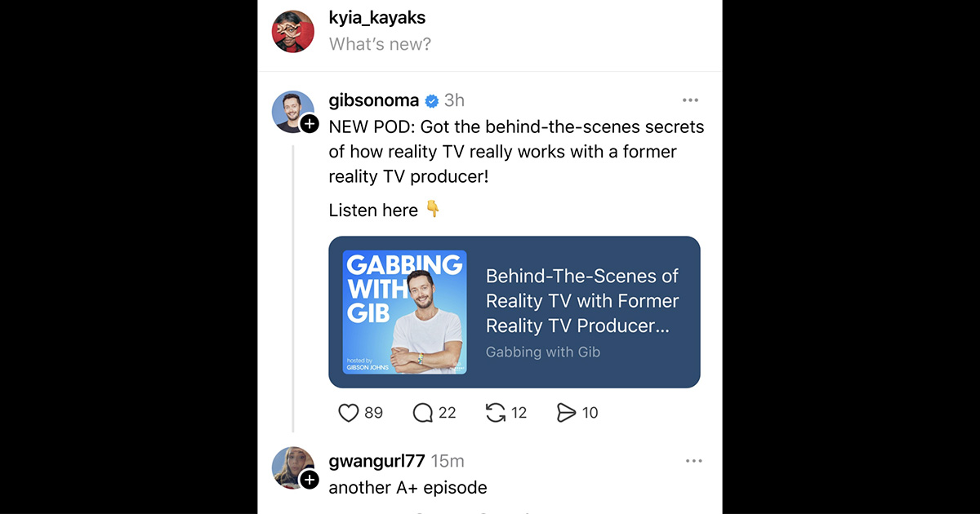Click the 15m timestamp on gwangurl77's reply
Viewport: 980px width, 514px height.
tap(448, 461)
